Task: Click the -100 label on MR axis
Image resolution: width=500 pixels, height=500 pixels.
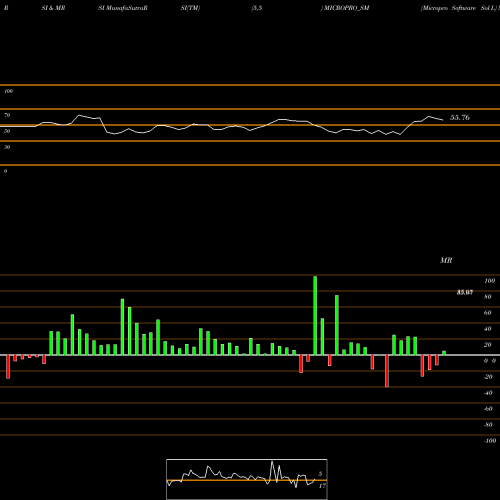Action: (490, 441)
